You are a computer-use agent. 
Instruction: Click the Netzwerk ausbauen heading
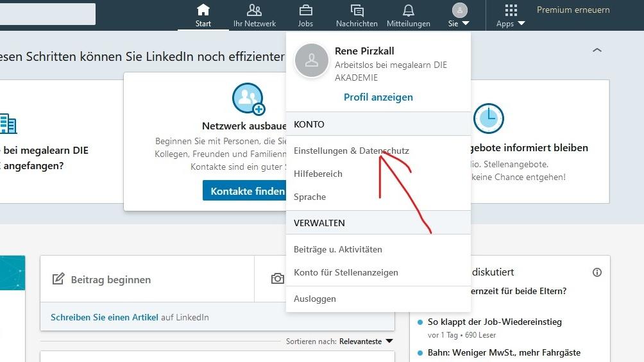244,126
